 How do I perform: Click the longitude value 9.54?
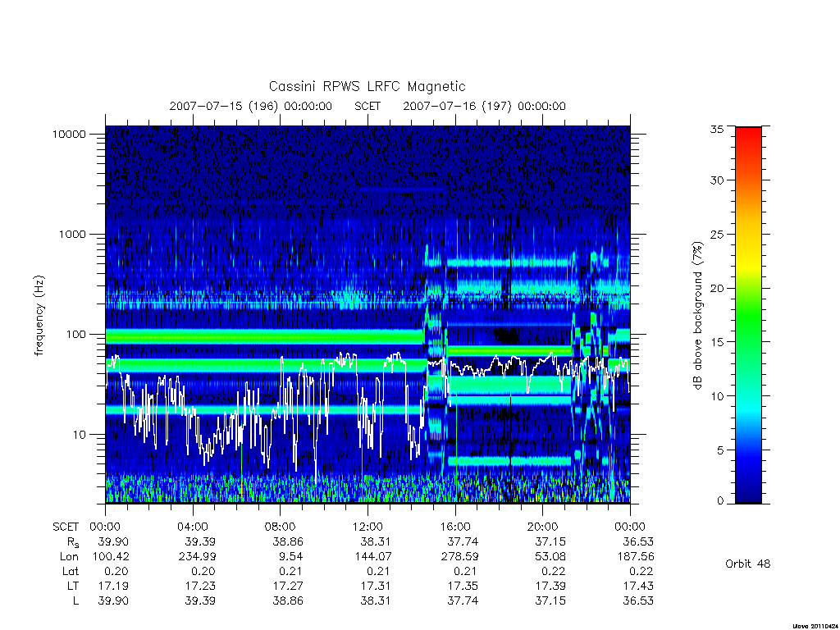tap(290, 557)
